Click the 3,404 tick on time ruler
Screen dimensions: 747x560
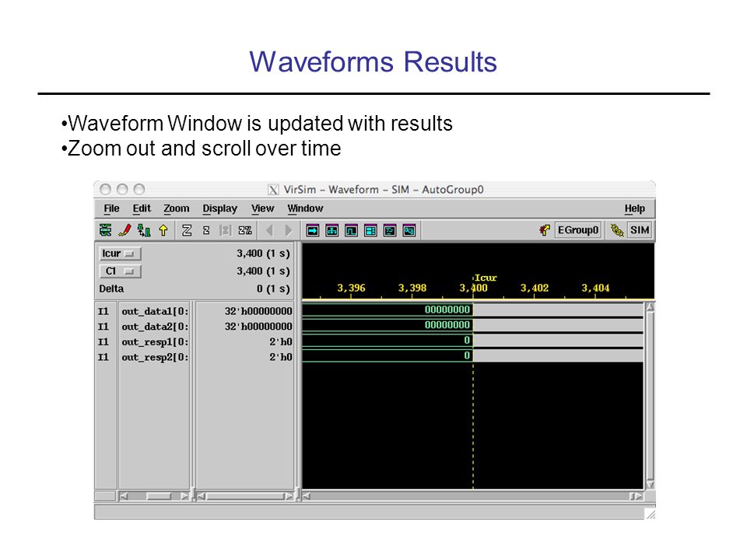[x=595, y=288]
